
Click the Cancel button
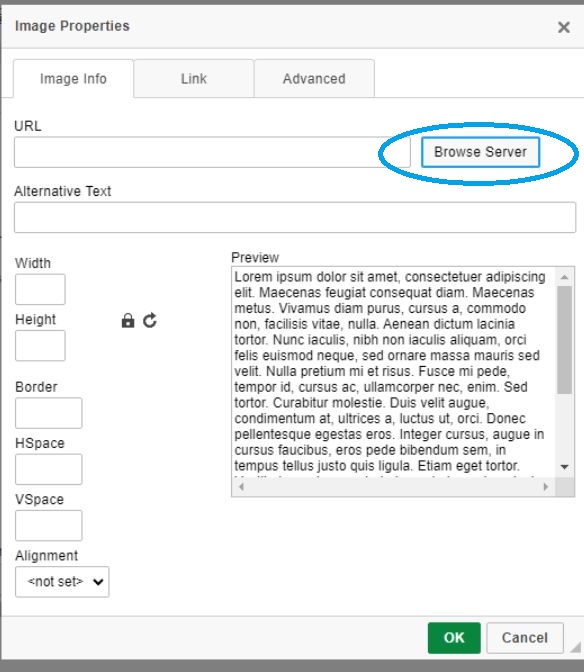(x=524, y=638)
